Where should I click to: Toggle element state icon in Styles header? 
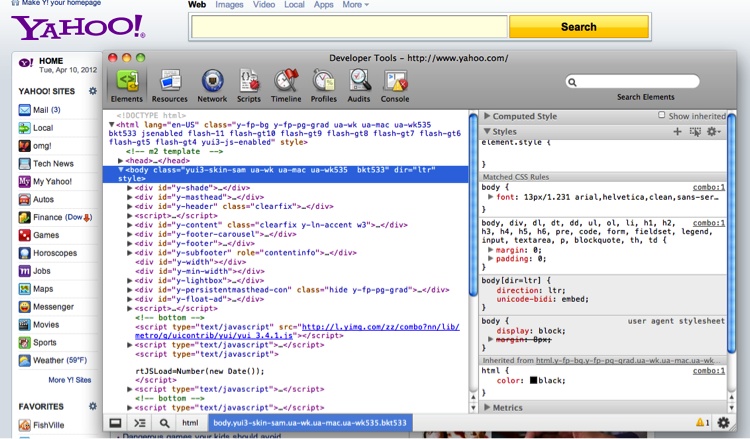(695, 132)
